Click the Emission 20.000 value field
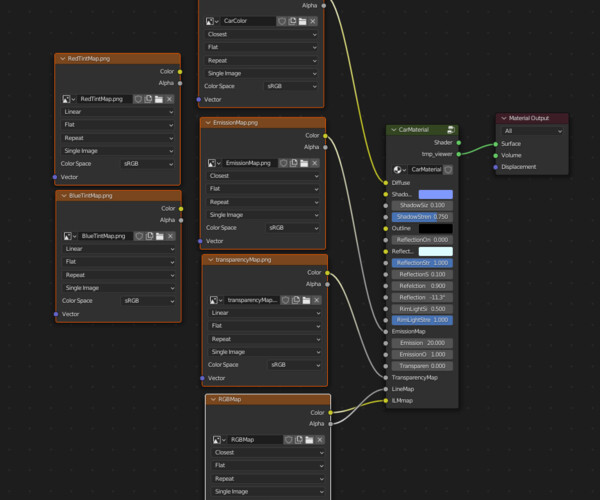This screenshot has width=600, height=500. pyautogui.click(x=422, y=343)
